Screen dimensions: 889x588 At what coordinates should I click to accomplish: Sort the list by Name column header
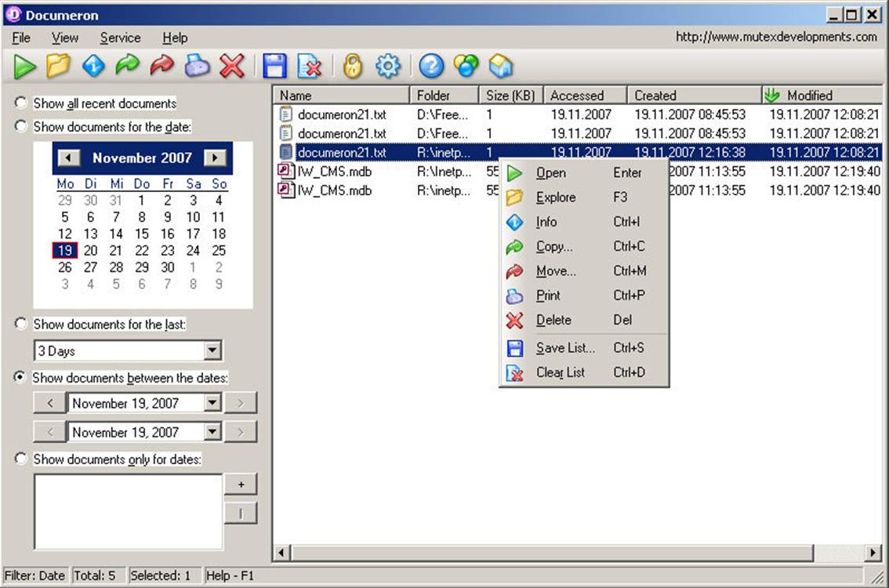341,96
